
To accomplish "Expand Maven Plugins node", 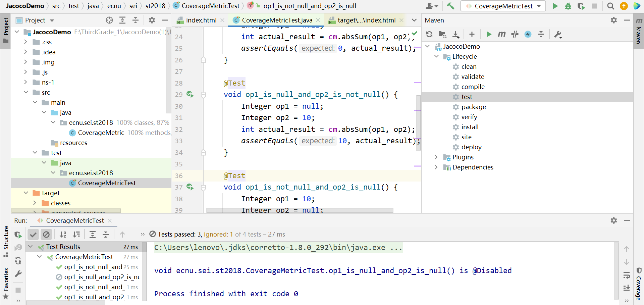I will coord(436,157).
